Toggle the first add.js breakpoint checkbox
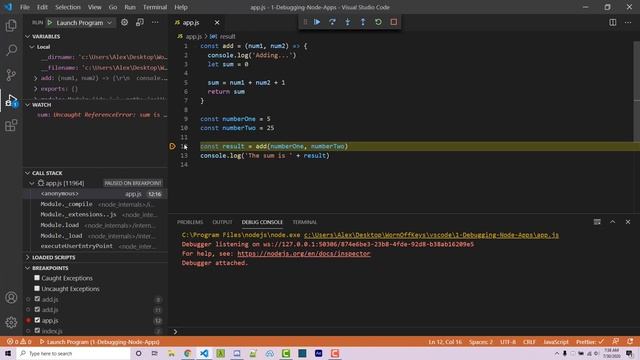The height and width of the screenshot is (360, 640). (x=37, y=299)
